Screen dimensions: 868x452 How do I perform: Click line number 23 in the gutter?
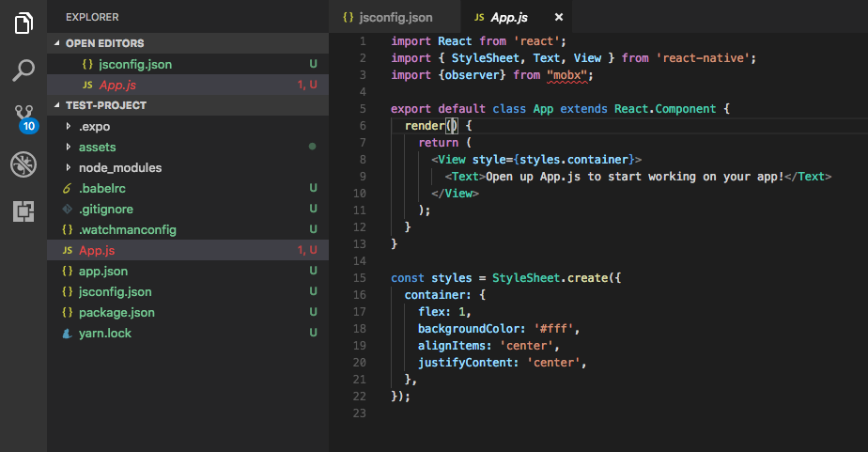359,413
